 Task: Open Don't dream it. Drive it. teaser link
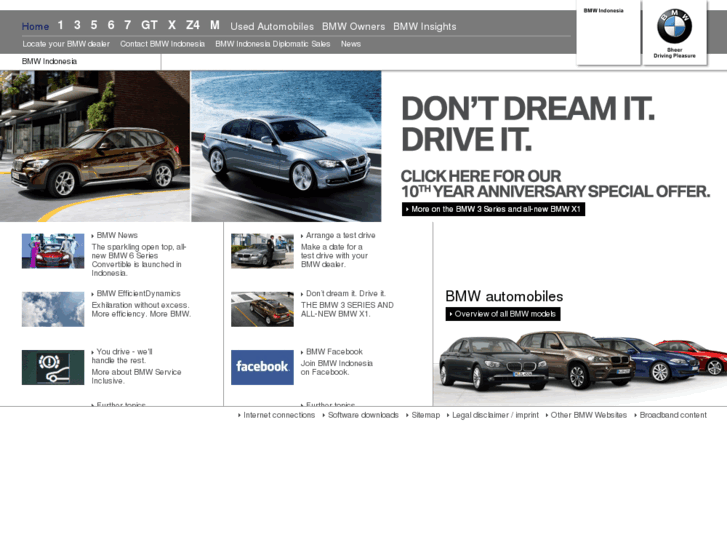pyautogui.click(x=345, y=294)
